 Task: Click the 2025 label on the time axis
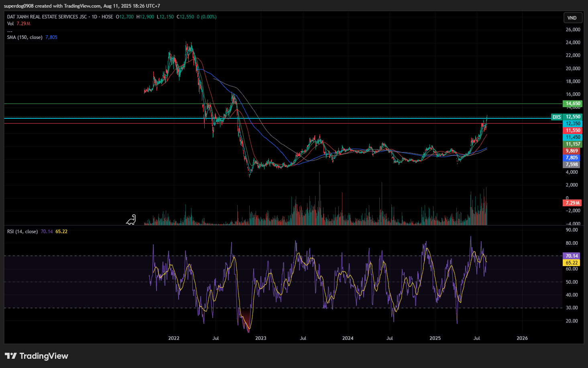pyautogui.click(x=435, y=338)
